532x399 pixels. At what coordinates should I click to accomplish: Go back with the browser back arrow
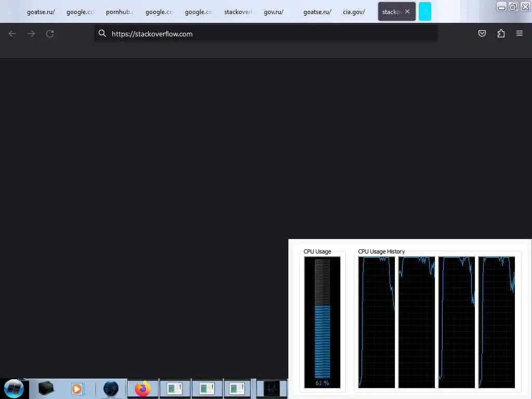(x=12, y=34)
